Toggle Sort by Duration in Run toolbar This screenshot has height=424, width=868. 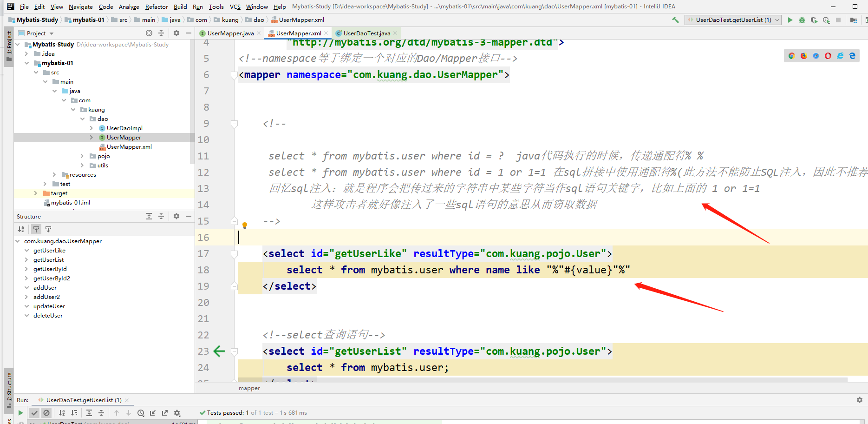tap(74, 413)
